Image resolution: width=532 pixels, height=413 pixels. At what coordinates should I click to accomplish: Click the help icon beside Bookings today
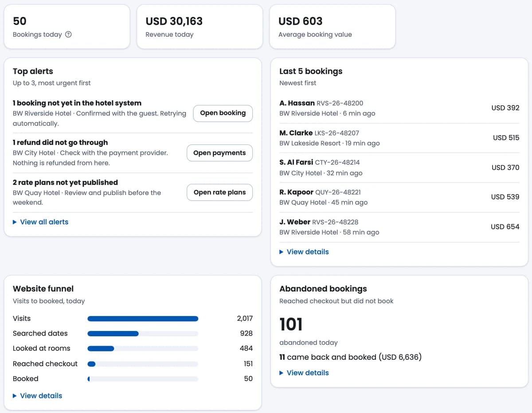pyautogui.click(x=68, y=35)
